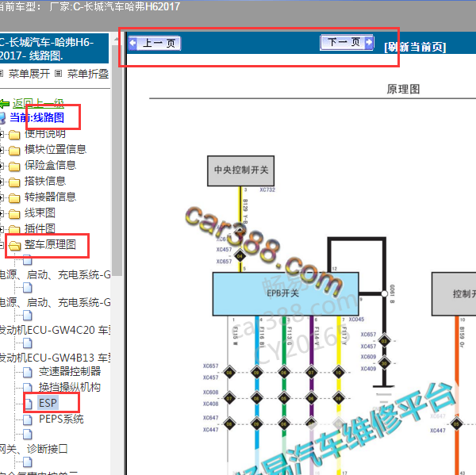Open 发动机ECU-GW4B13 document entry

coord(55,358)
